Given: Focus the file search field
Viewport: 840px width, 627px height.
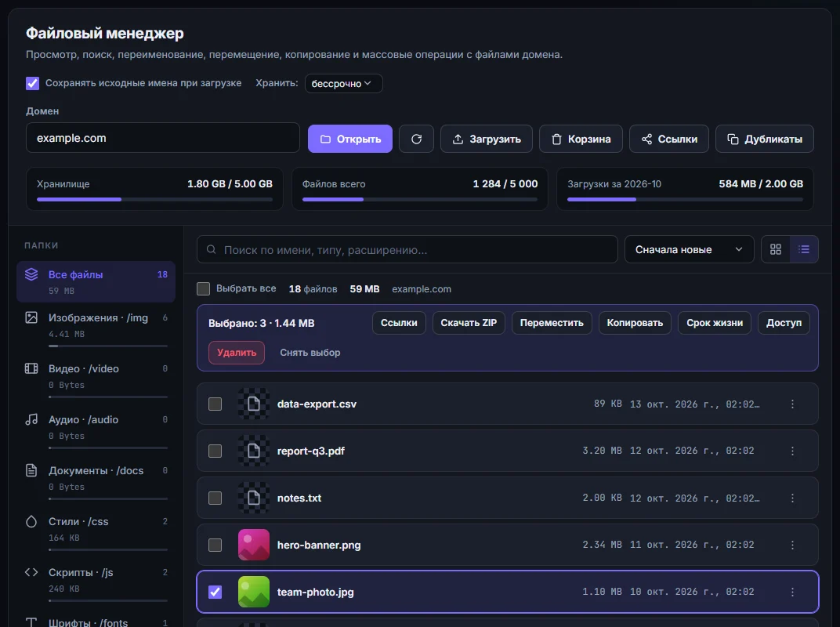Looking at the screenshot, I should [x=407, y=250].
